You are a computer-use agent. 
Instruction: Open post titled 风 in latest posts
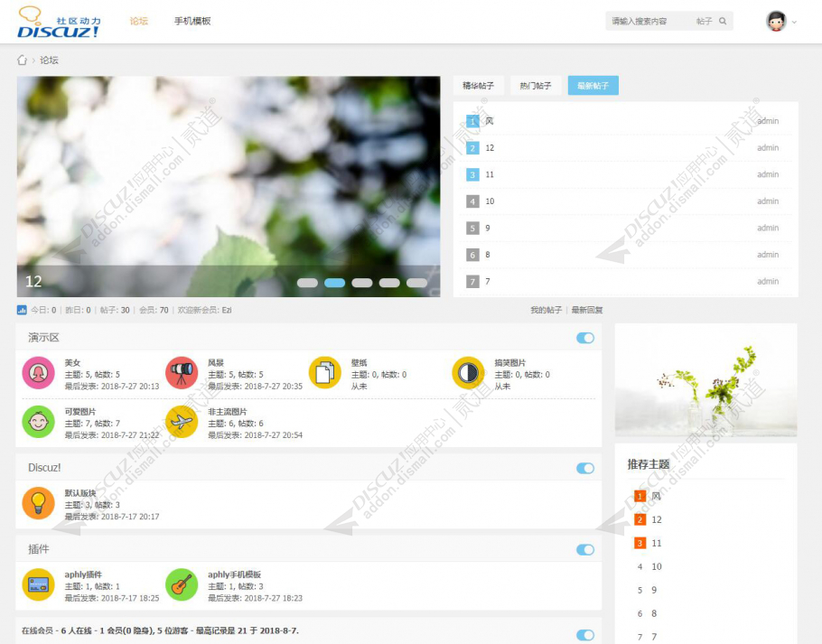(489, 122)
